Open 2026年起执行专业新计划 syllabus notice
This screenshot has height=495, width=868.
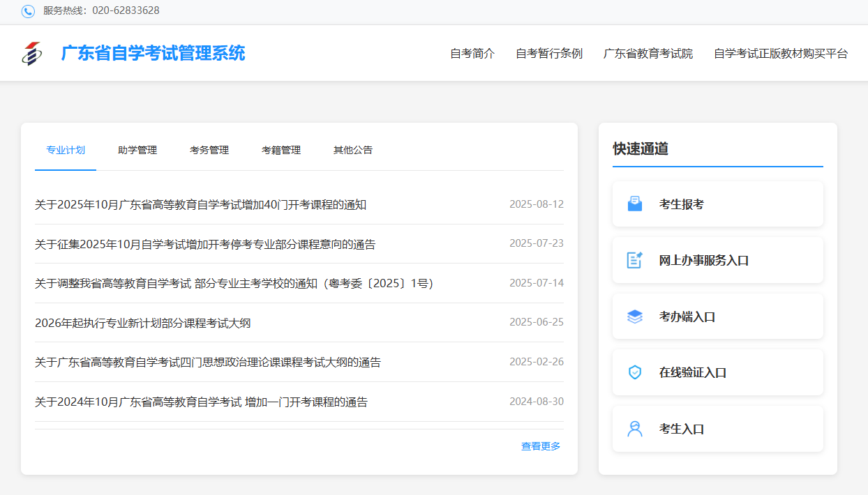[x=143, y=323]
